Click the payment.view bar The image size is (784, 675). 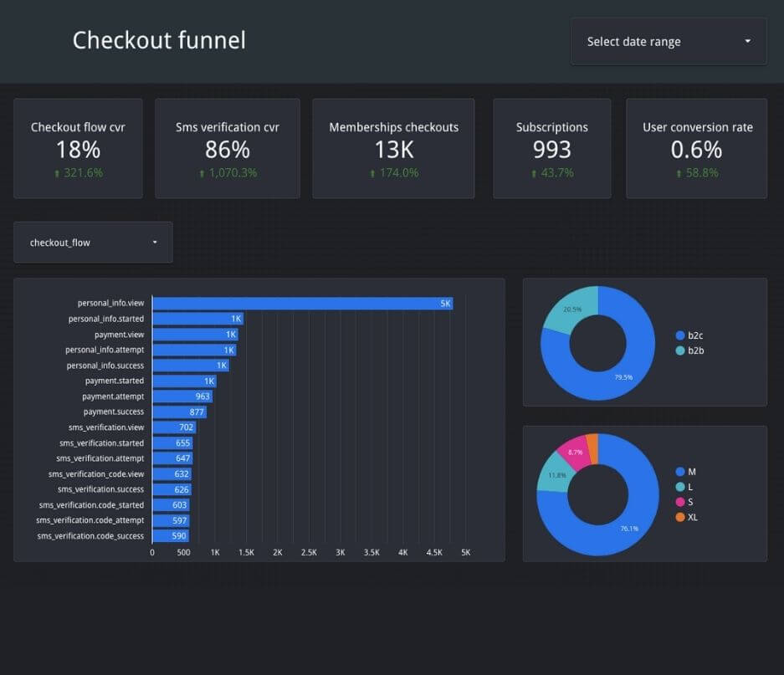[x=196, y=335]
